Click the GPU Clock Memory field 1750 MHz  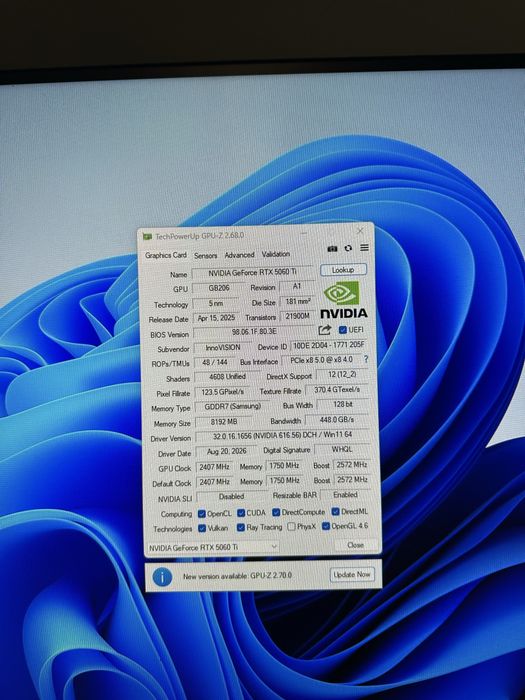284,466
